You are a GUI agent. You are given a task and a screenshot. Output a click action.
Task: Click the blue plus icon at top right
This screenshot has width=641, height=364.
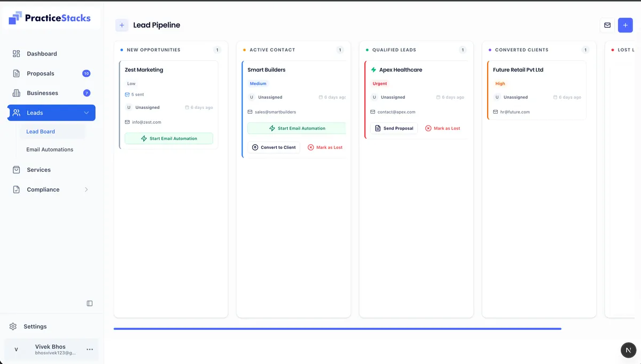coord(625,25)
